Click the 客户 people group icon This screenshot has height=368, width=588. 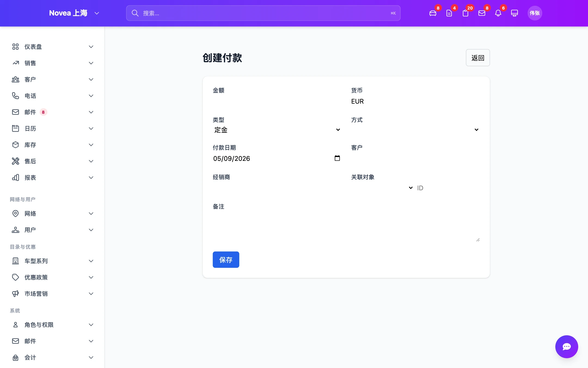16,79
